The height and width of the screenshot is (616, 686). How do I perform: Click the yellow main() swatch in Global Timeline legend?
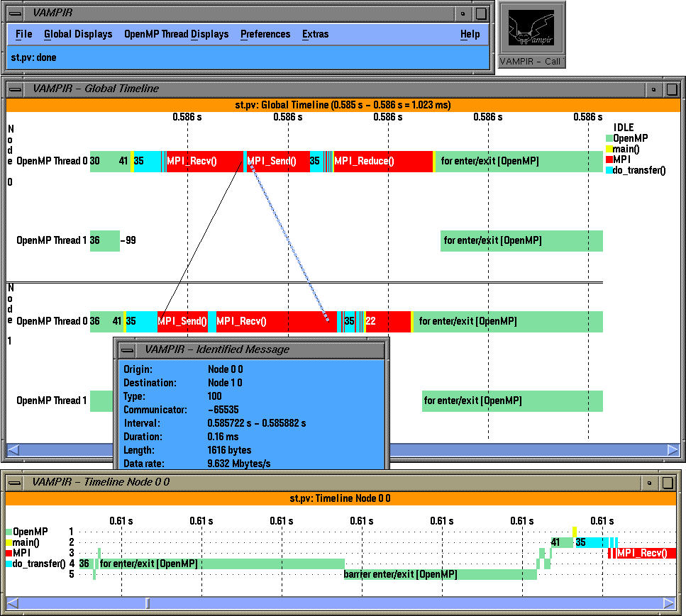[609, 149]
